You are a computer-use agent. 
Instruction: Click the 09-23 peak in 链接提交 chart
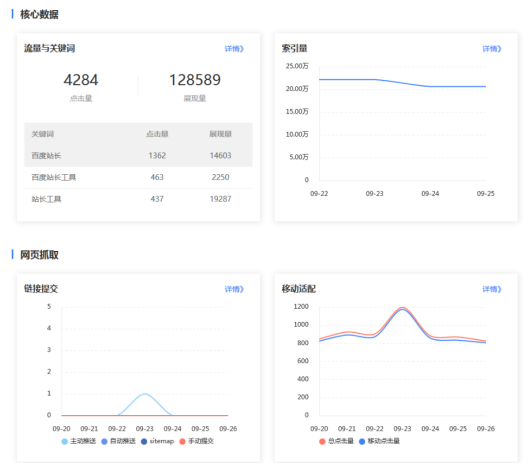coord(145,394)
